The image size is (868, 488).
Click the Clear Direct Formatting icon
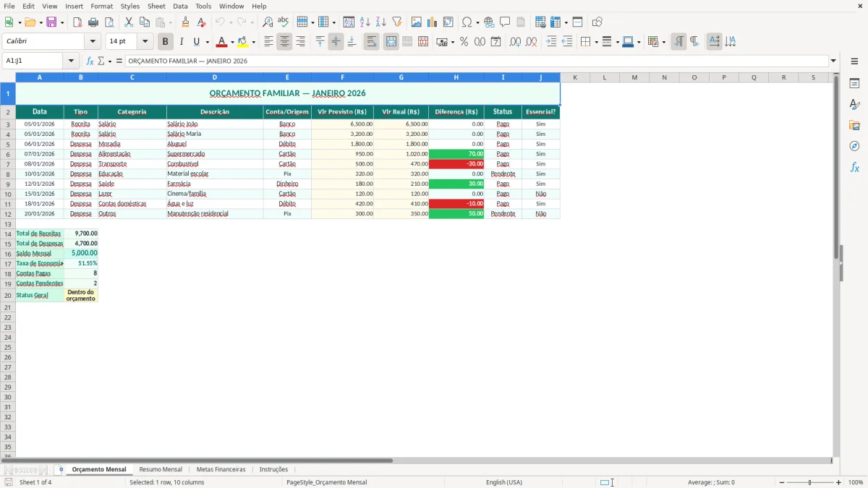[x=202, y=22]
